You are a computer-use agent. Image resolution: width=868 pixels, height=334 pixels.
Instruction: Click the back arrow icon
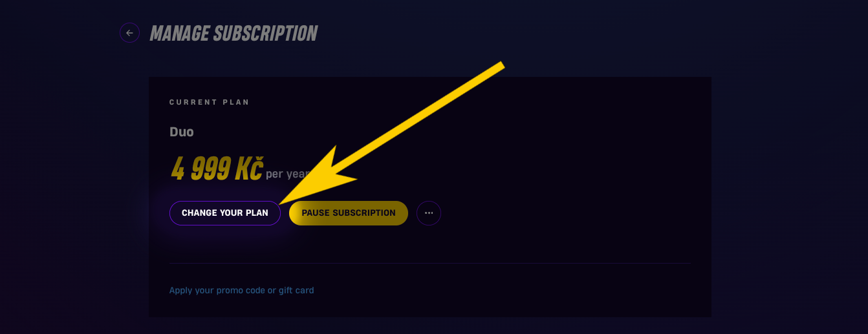point(130,33)
